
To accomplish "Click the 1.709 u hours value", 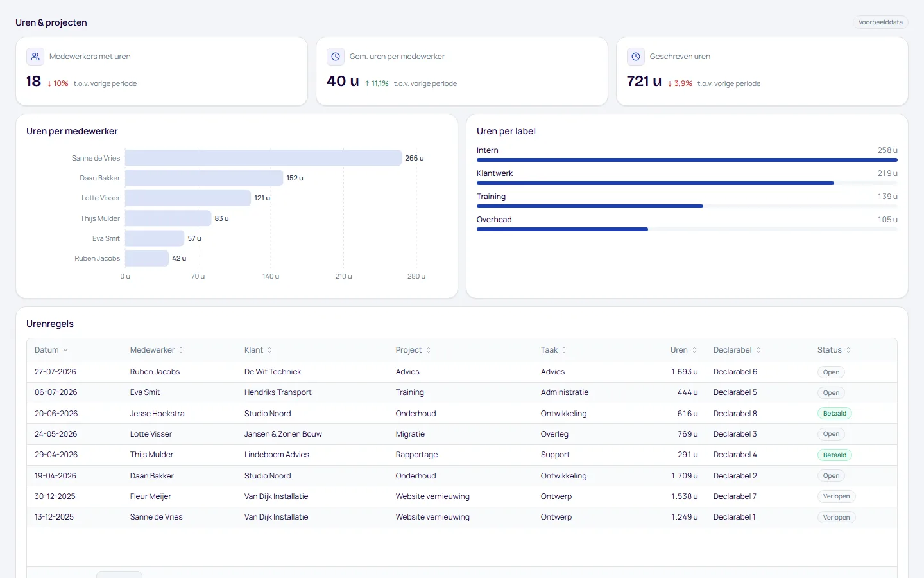I will 685,476.
